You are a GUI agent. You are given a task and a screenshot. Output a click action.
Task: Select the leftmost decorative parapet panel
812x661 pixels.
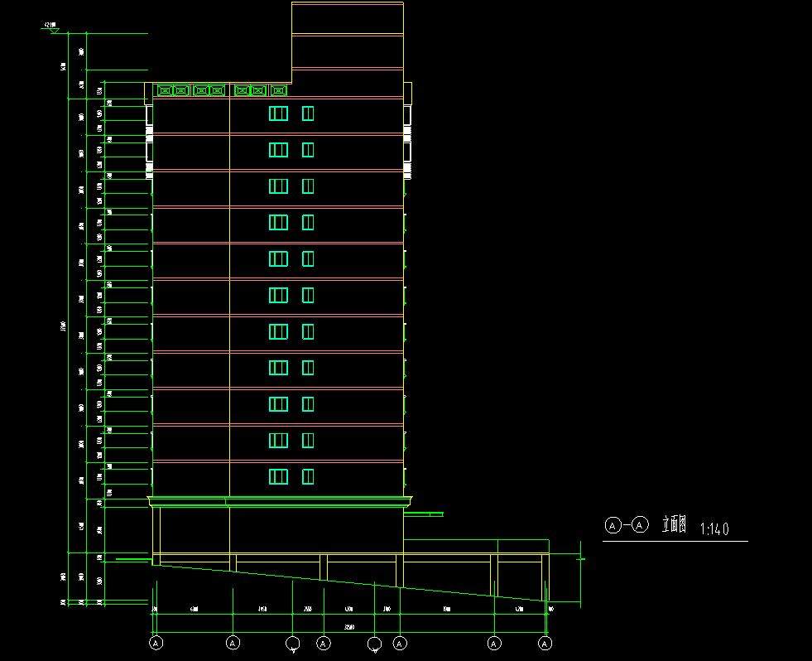(x=165, y=91)
